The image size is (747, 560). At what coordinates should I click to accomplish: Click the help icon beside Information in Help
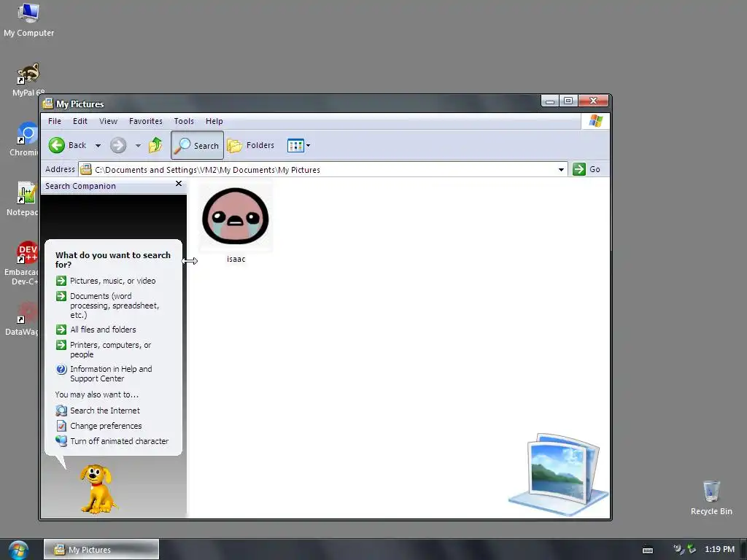(x=61, y=369)
